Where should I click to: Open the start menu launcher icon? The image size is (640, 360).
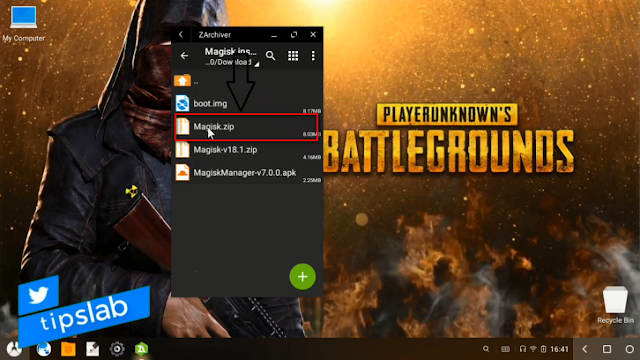click(x=14, y=349)
